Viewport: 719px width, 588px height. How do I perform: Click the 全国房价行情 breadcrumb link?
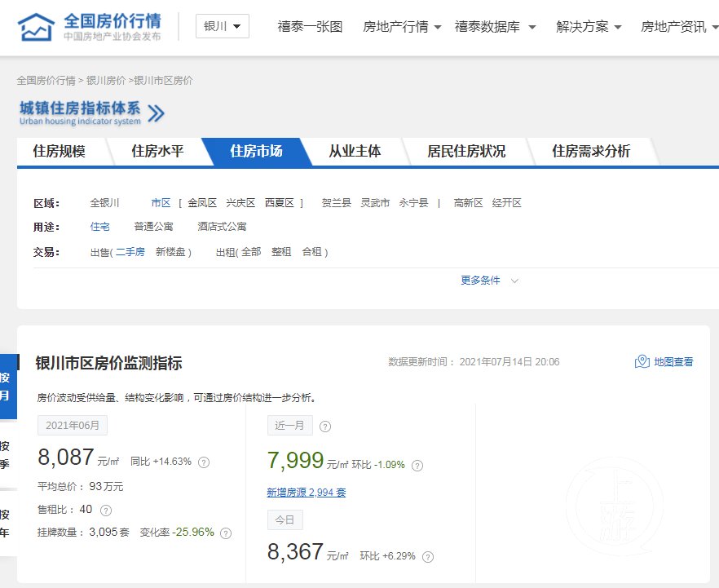pyautogui.click(x=46, y=81)
